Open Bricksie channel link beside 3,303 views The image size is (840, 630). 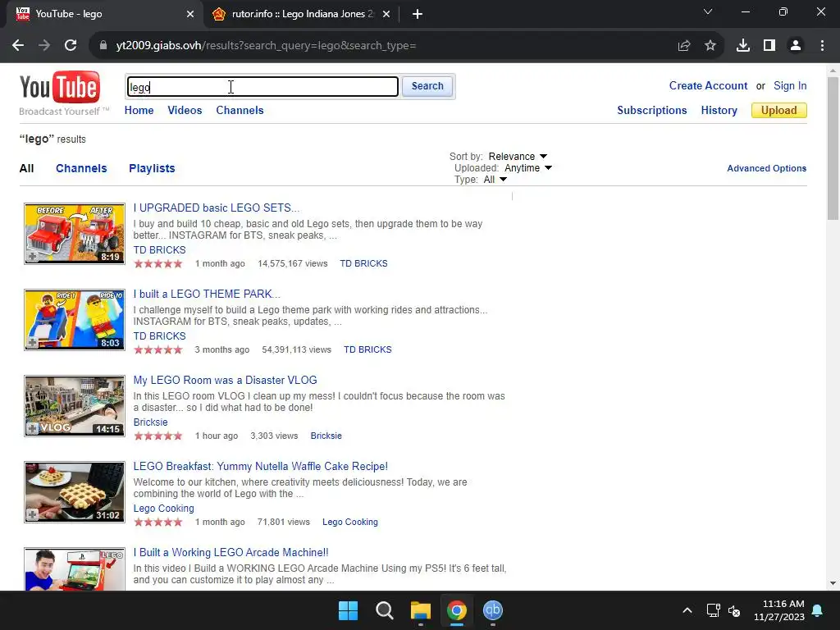[326, 436]
